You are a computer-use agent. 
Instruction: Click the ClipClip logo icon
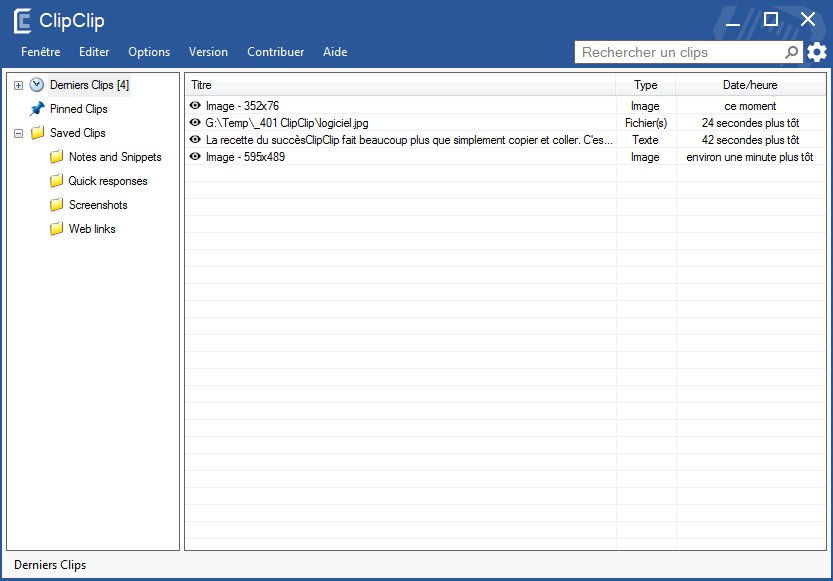coord(22,21)
